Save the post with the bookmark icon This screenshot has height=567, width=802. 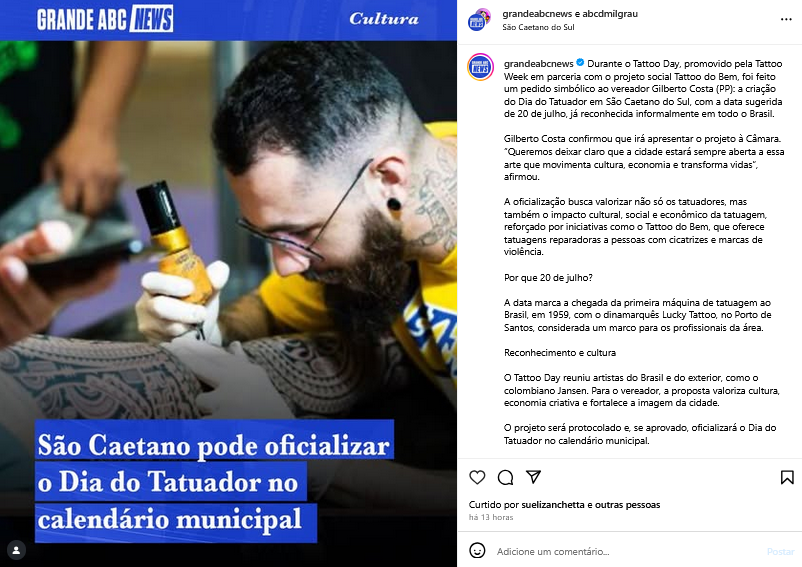coord(787,478)
